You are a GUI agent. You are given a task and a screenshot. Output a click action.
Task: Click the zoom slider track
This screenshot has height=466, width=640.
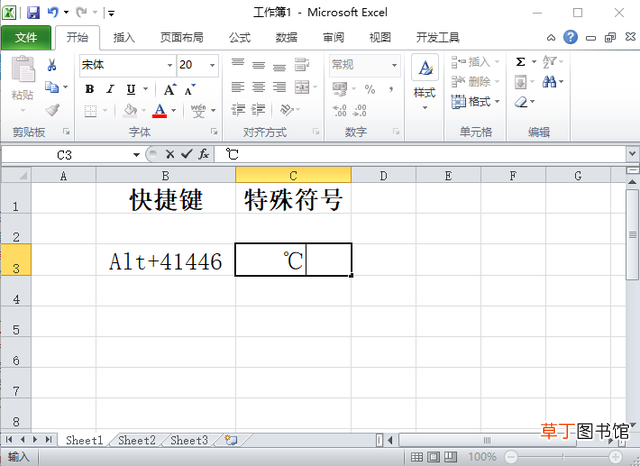pos(562,457)
